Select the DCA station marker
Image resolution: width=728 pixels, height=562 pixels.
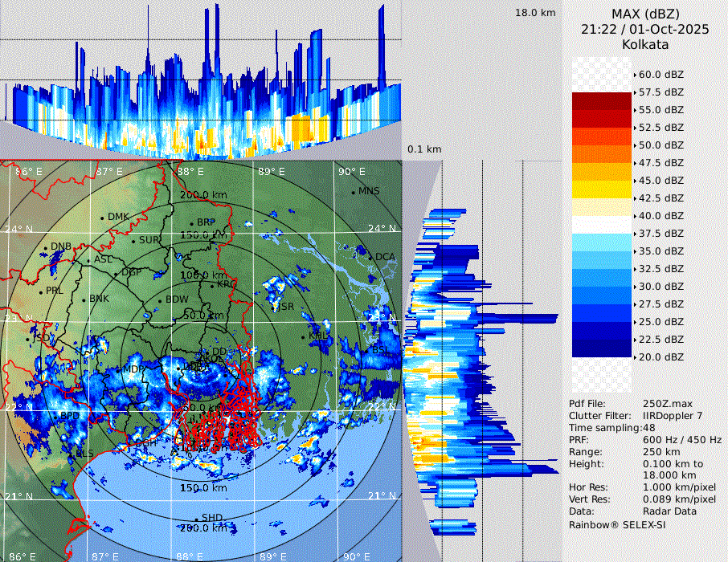371,256
